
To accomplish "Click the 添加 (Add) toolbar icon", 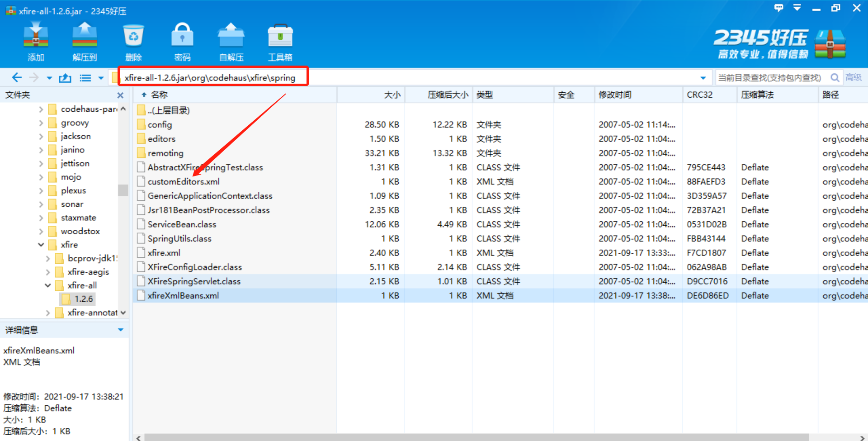I will pos(36,42).
